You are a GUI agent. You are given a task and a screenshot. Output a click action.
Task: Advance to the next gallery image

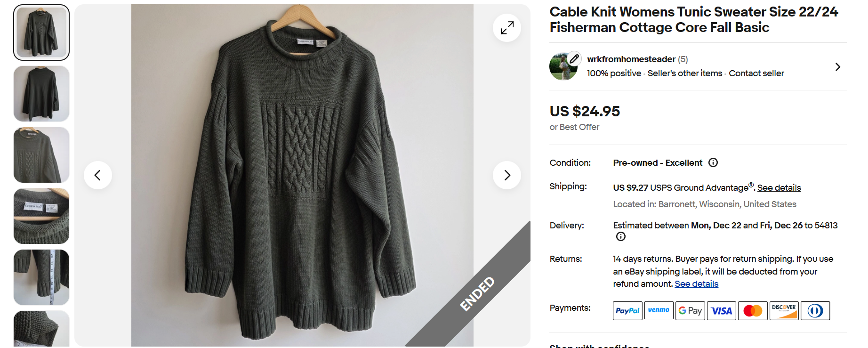coord(506,175)
